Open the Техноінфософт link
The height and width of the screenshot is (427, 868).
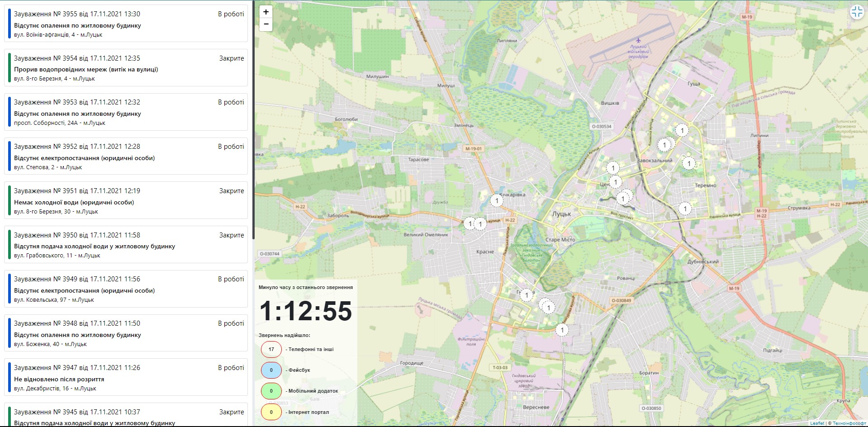(849, 423)
